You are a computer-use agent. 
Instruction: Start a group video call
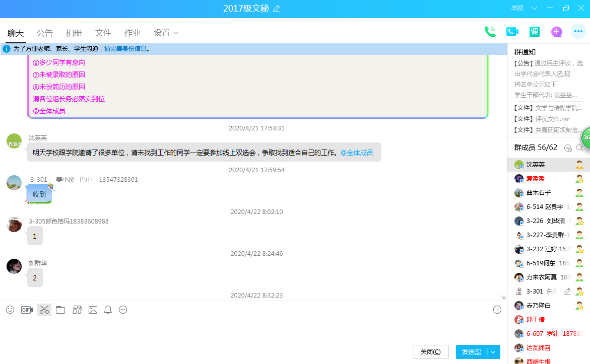point(512,32)
